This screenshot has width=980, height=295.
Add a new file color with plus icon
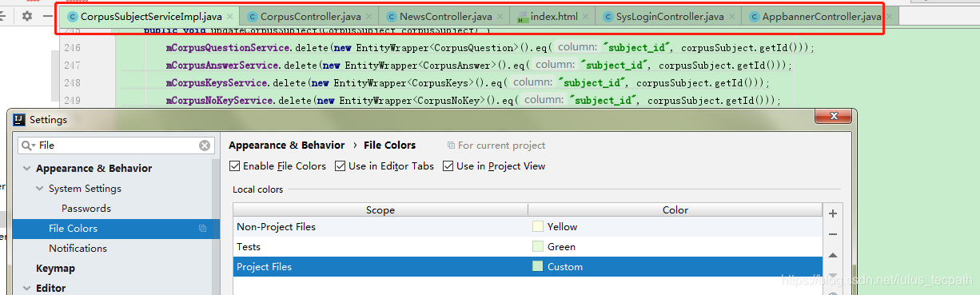(x=833, y=213)
